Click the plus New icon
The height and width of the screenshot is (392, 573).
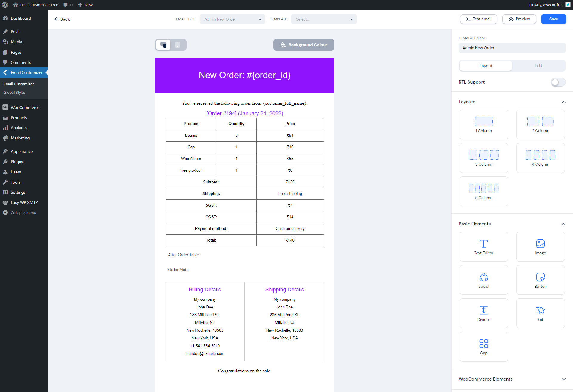80,5
